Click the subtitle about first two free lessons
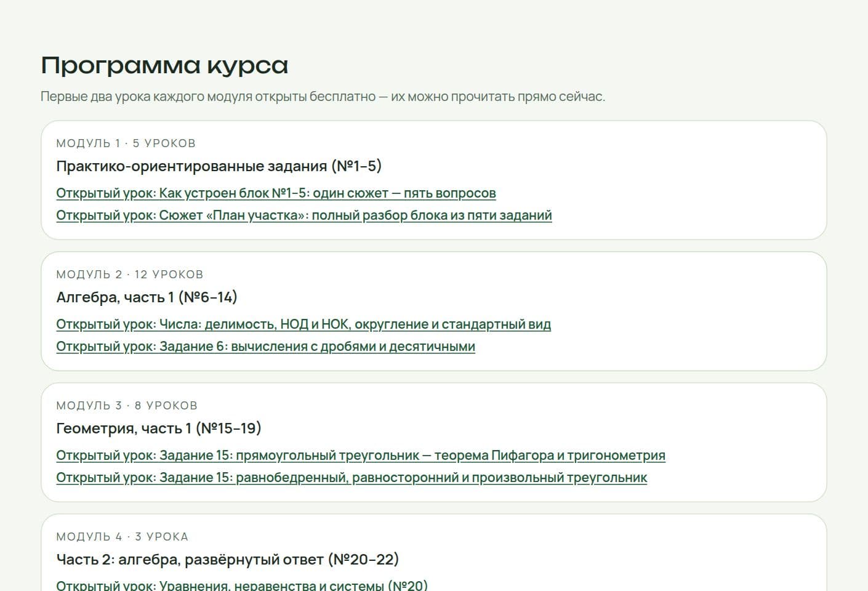 tap(323, 97)
